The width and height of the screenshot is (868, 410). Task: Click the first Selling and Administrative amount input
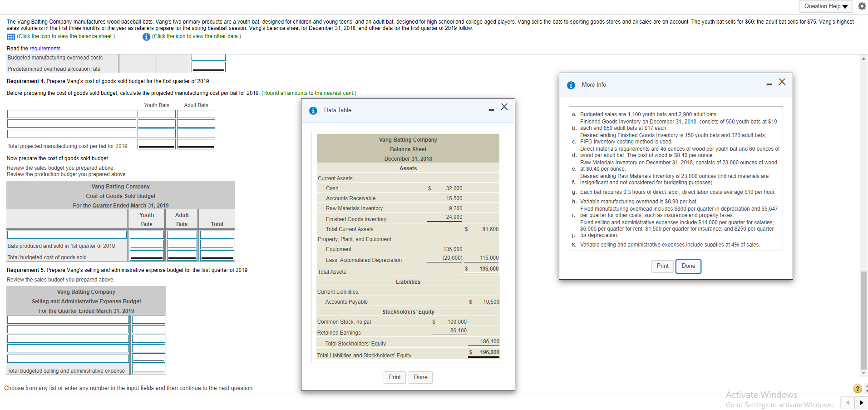[x=148, y=320]
